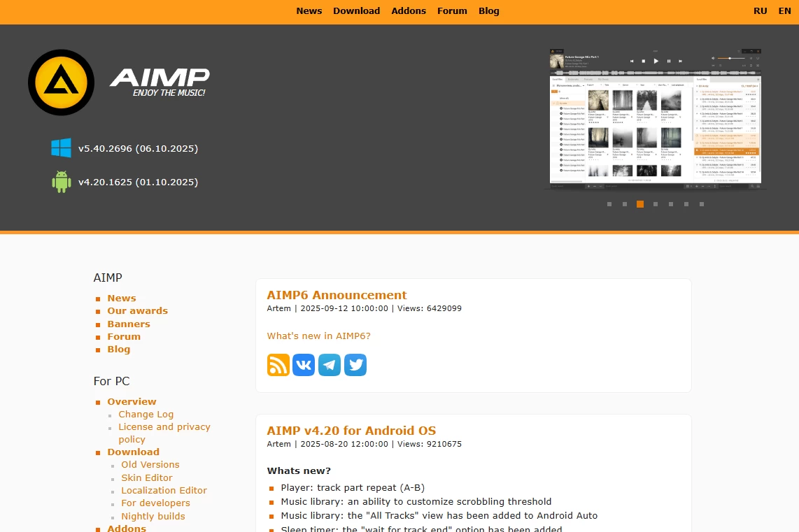This screenshot has height=532, width=799.
Task: Click the Twitter share icon
Action: point(355,365)
